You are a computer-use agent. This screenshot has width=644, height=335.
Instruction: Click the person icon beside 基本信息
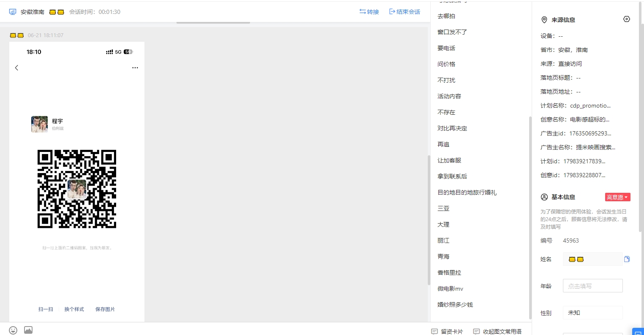[544, 197]
